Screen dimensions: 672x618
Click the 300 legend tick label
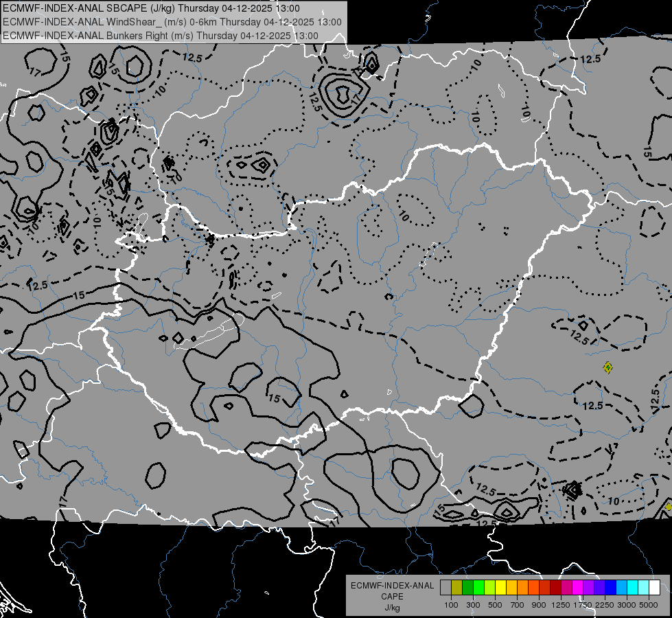pyautogui.click(x=473, y=605)
